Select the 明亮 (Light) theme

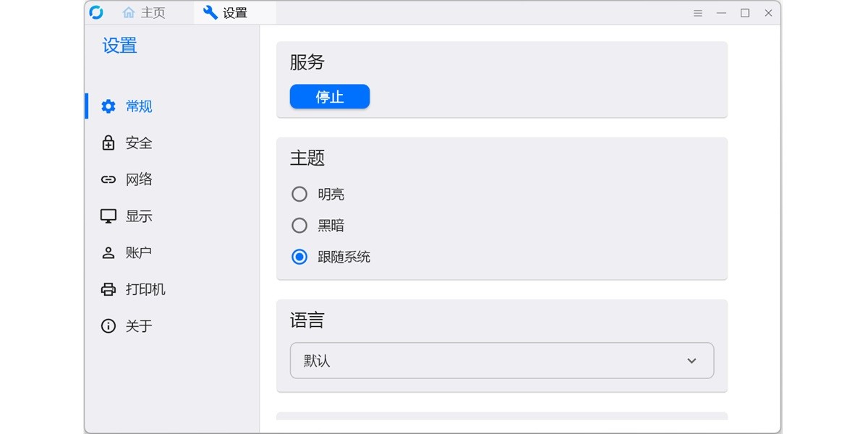pyautogui.click(x=299, y=194)
